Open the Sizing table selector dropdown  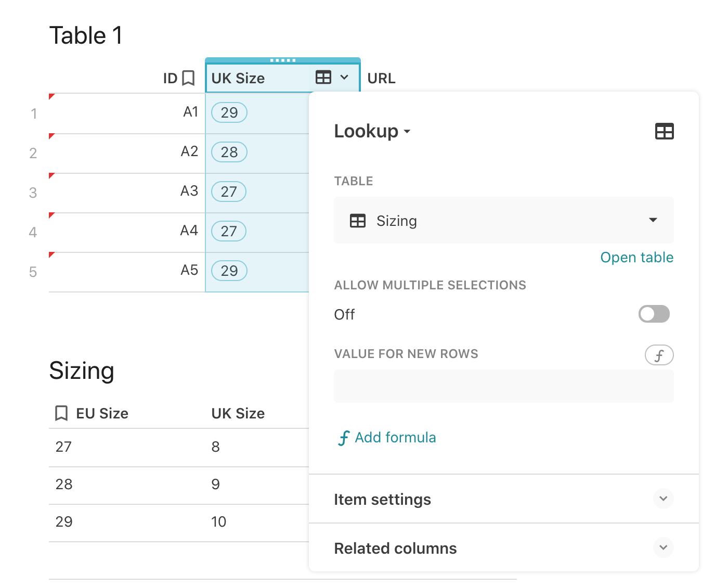[x=653, y=220]
